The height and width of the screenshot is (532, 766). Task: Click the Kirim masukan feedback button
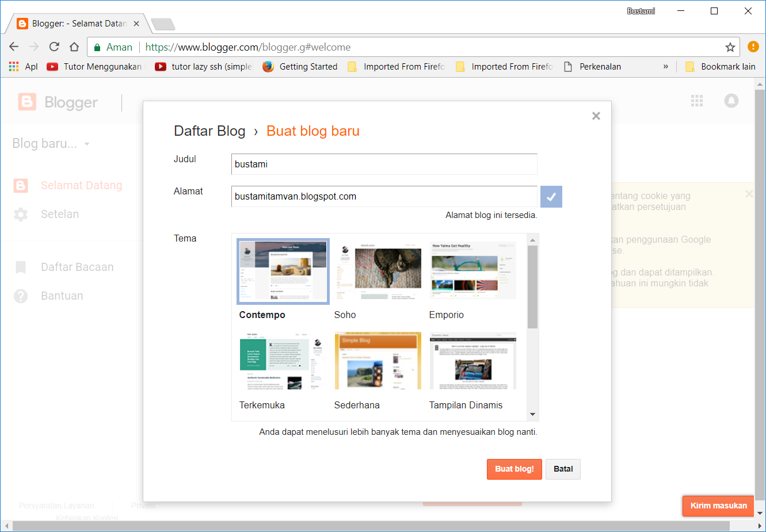[718, 506]
